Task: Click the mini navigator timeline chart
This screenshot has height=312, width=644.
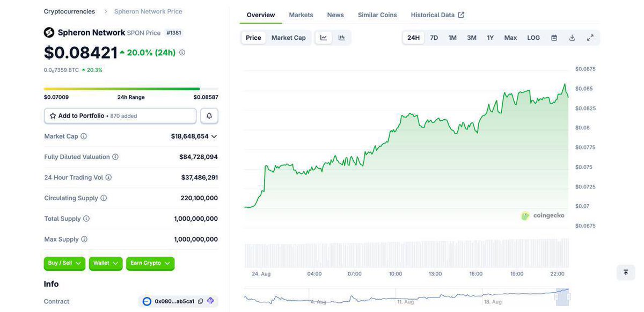Action: tap(406, 297)
